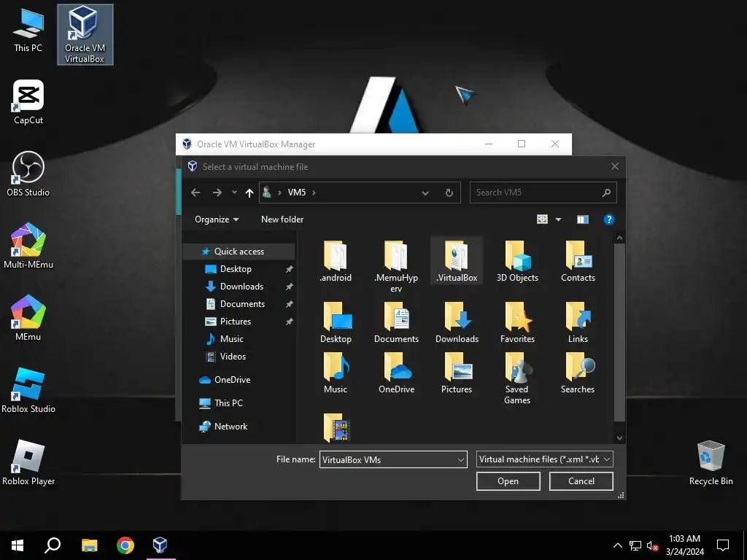Image resolution: width=747 pixels, height=560 pixels.
Task: Expand the user root path chevron
Action: pyautogui.click(x=279, y=192)
